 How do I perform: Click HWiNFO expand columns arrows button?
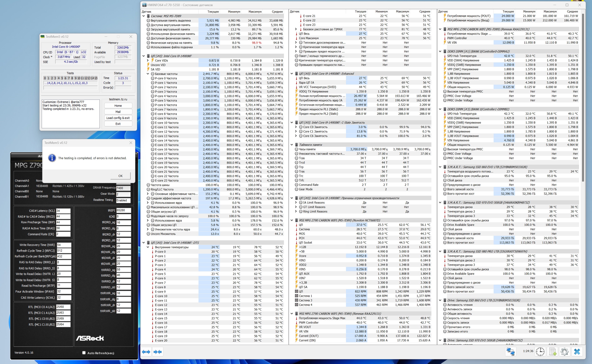[146, 352]
